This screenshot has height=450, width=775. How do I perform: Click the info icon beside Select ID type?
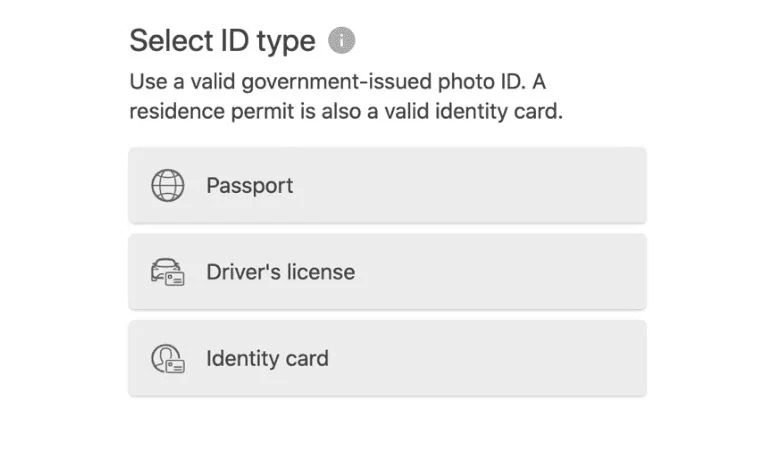coord(342,41)
